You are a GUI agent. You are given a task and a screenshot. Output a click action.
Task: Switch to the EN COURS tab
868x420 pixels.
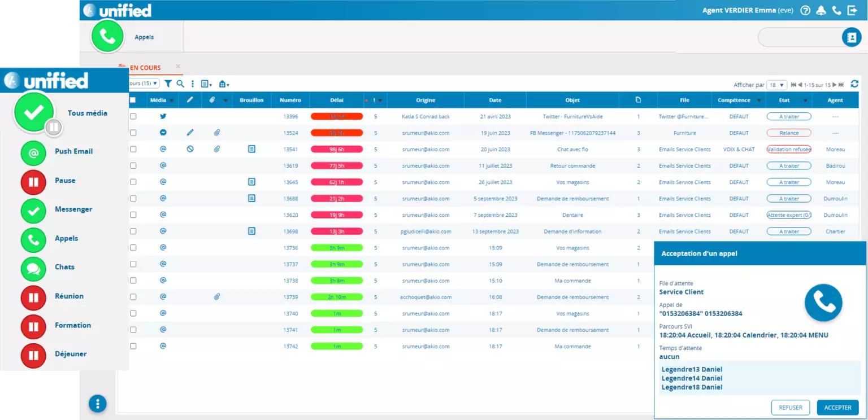[145, 68]
